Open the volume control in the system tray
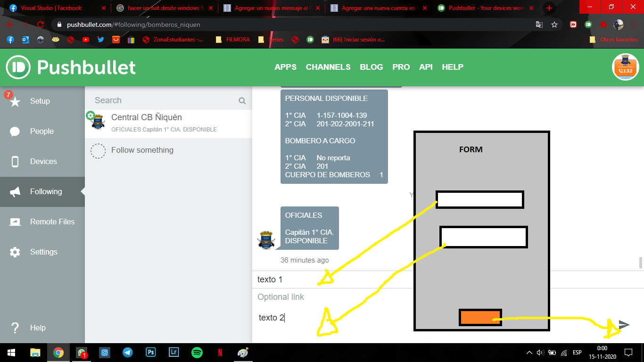Viewport: 644px width, 362px height. pyautogui.click(x=540, y=352)
